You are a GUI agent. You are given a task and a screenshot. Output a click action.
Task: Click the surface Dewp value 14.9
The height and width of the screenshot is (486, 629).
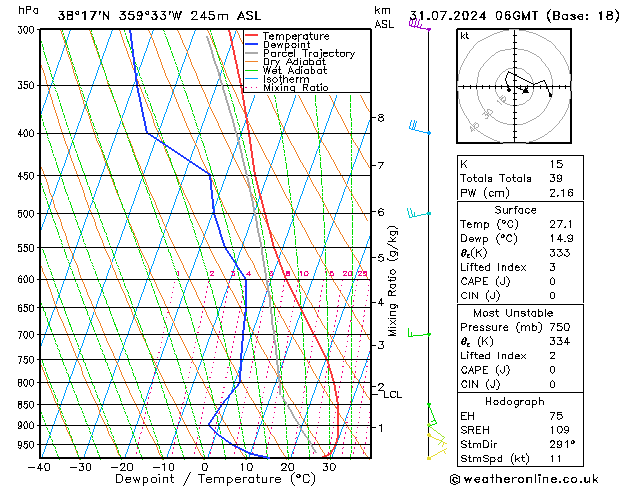(x=561, y=239)
